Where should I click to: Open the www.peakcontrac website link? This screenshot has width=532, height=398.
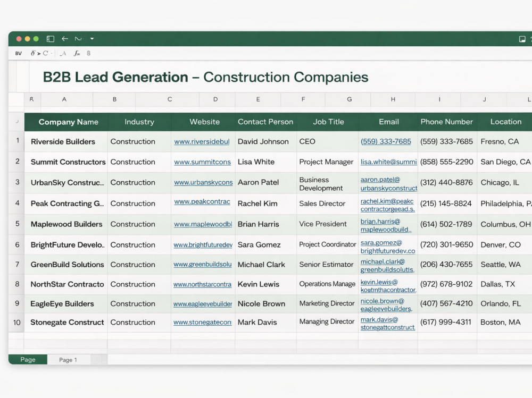202,202
